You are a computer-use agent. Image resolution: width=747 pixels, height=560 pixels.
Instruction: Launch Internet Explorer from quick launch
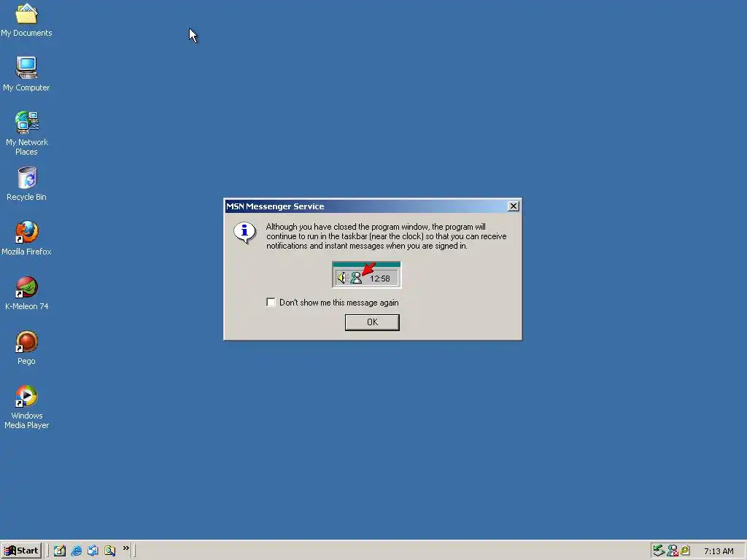76,551
